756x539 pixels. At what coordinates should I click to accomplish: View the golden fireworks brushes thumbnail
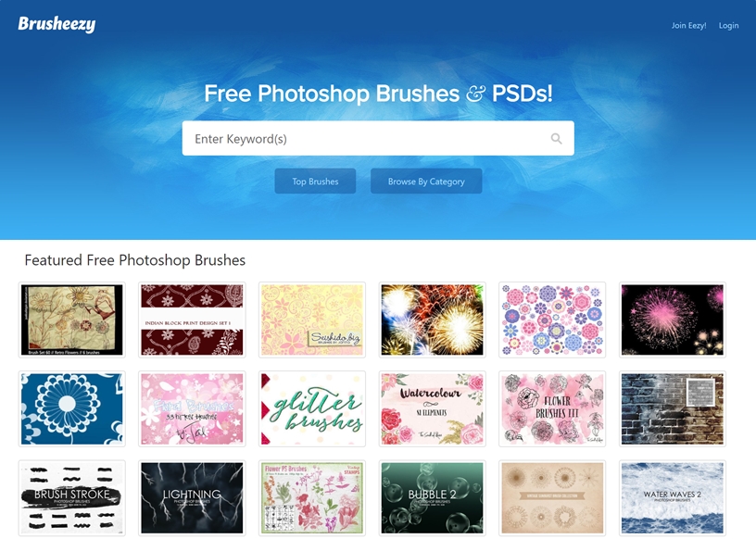[x=432, y=320]
